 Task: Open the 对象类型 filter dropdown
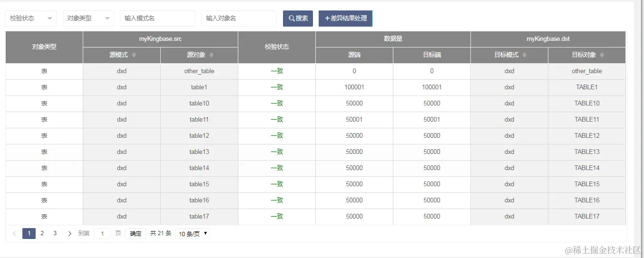coord(88,19)
